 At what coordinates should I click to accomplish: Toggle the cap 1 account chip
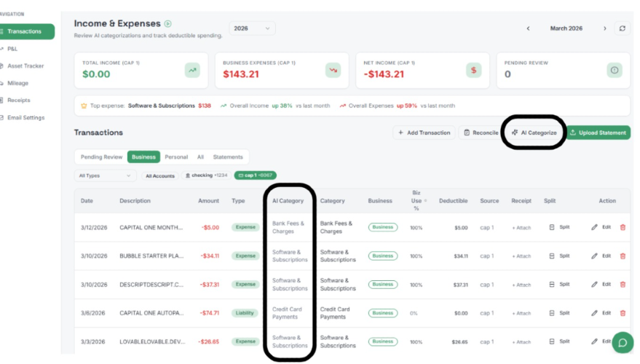256,175
